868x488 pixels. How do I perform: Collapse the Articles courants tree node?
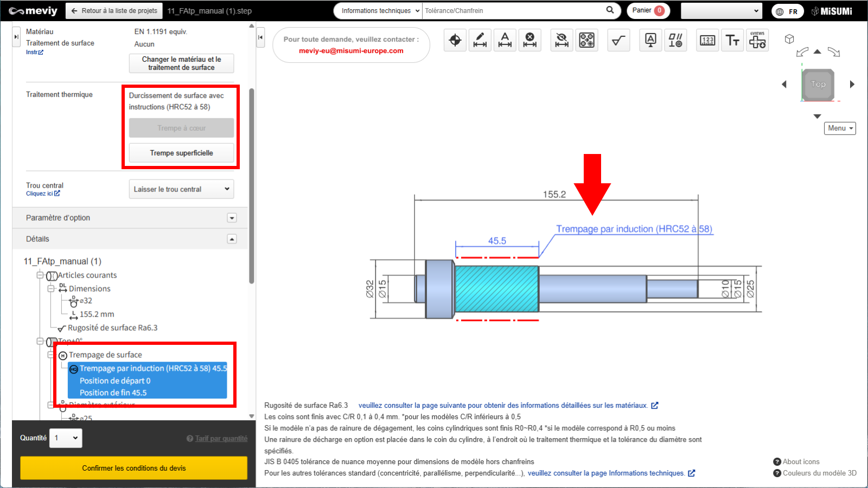(40, 275)
